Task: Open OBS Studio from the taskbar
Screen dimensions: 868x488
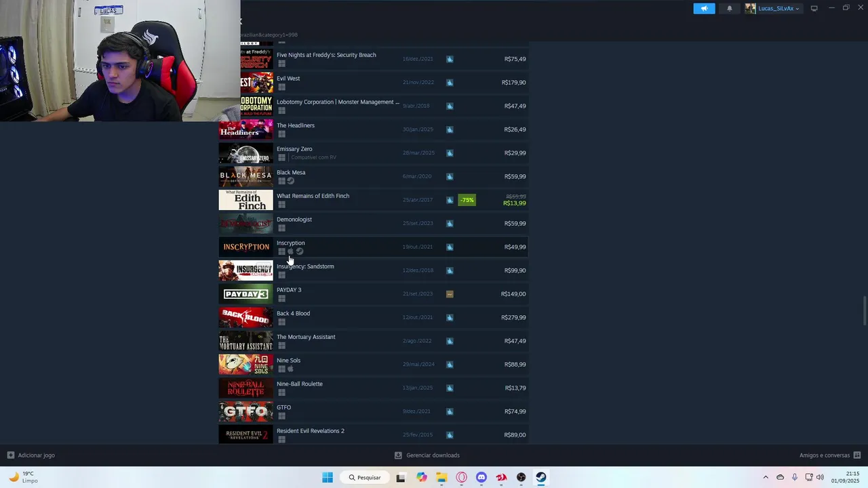Action: [521, 477]
